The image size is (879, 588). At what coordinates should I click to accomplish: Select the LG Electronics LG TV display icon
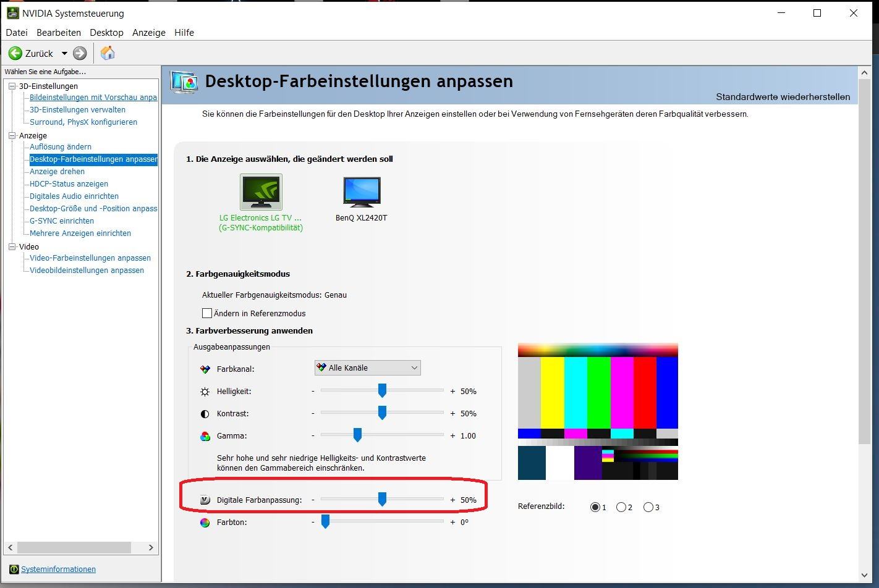coord(261,192)
